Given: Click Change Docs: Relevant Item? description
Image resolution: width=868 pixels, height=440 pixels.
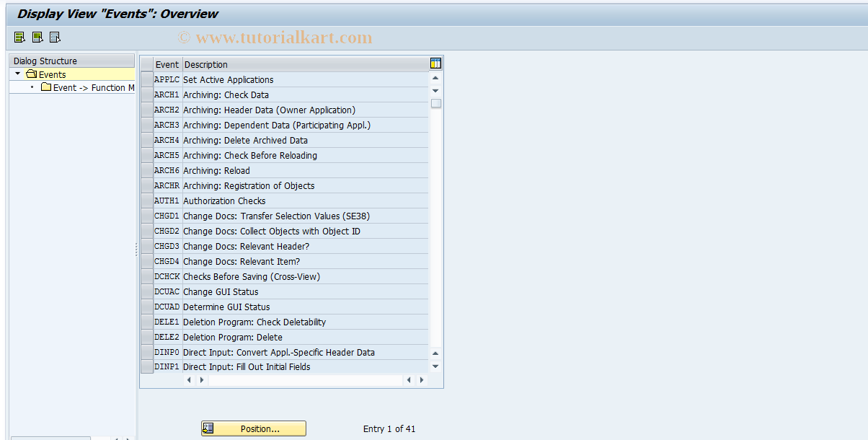Looking at the screenshot, I should click(x=242, y=261).
